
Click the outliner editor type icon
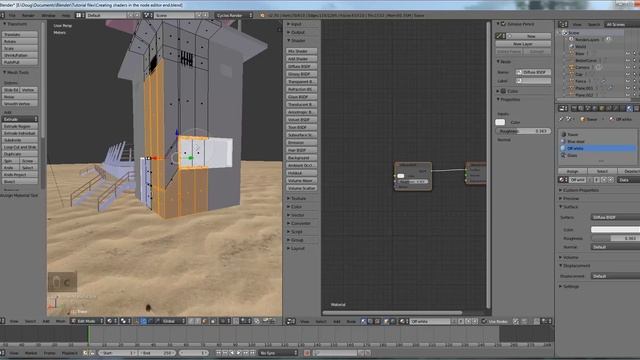(x=563, y=24)
